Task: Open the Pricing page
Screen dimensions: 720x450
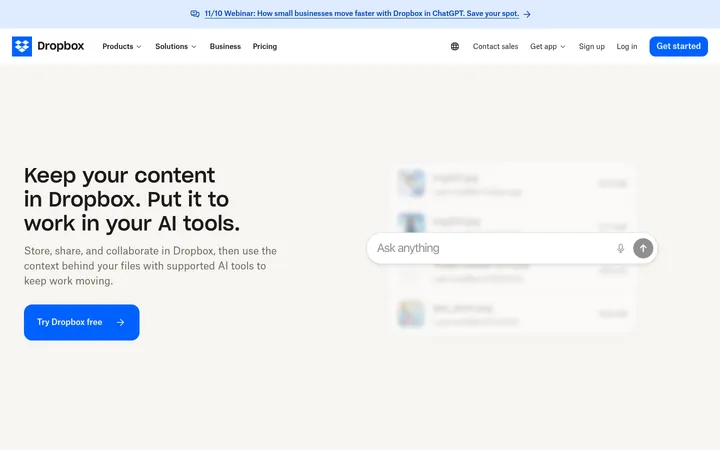Action: [264, 46]
